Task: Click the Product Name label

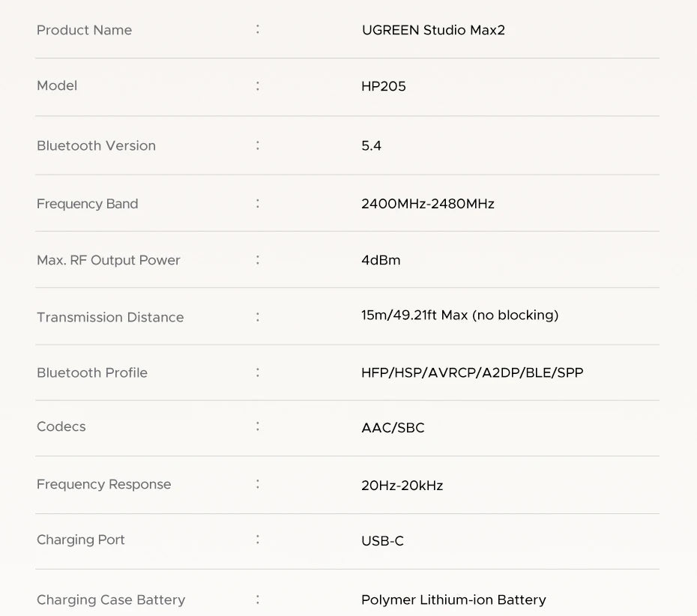Action: tap(84, 30)
